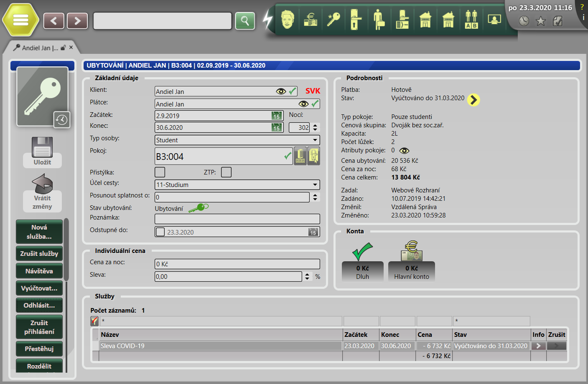Open the Hlavní konto money icon

coord(412,251)
